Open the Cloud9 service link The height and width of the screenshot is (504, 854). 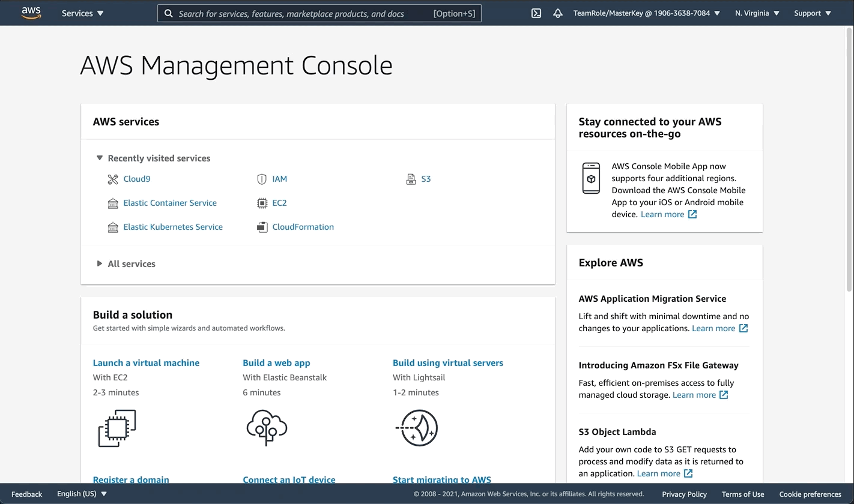[137, 179]
